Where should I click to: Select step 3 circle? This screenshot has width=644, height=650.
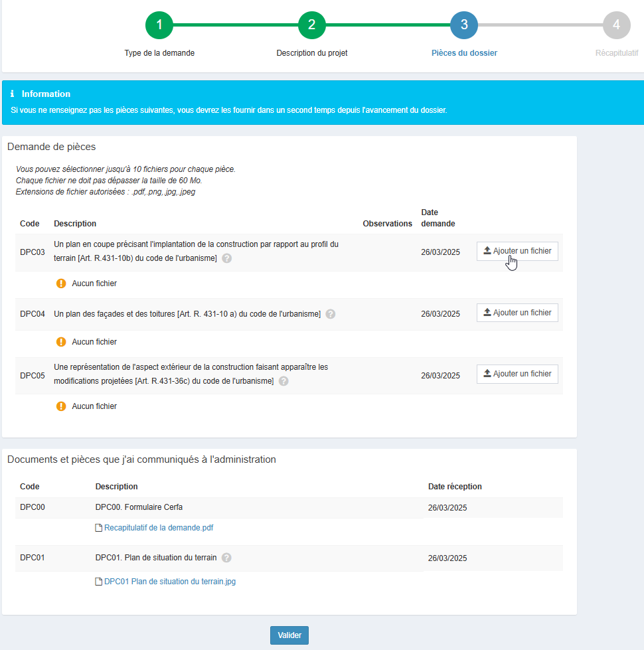point(464,25)
